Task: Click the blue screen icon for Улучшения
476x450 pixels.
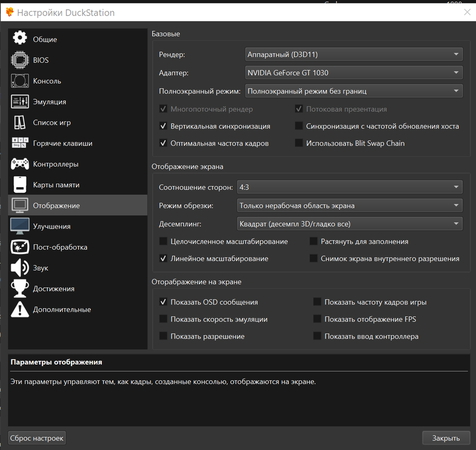Action: (20, 226)
